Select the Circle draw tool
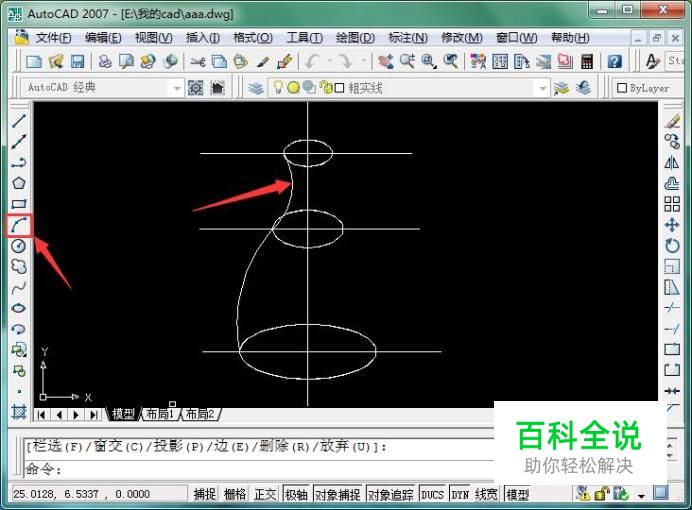This screenshot has height=510, width=692. click(x=19, y=246)
